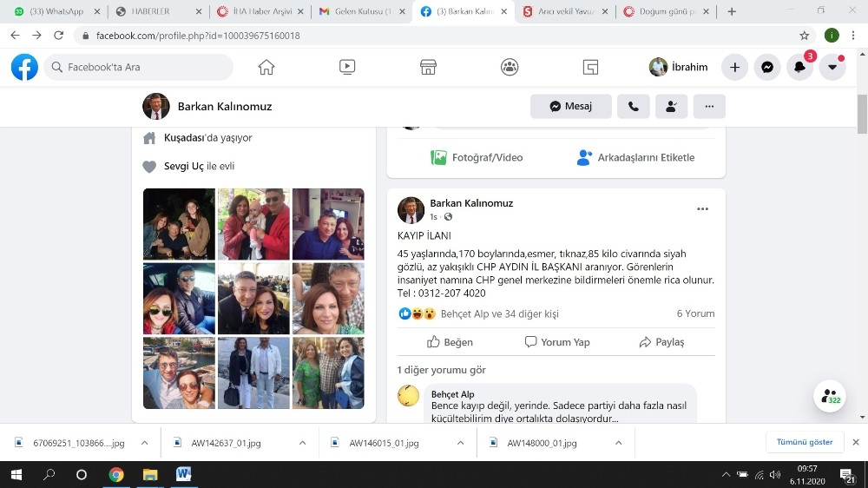This screenshot has height=488, width=868.
Task: Click Tümünü göster downloads button
Action: 804,442
